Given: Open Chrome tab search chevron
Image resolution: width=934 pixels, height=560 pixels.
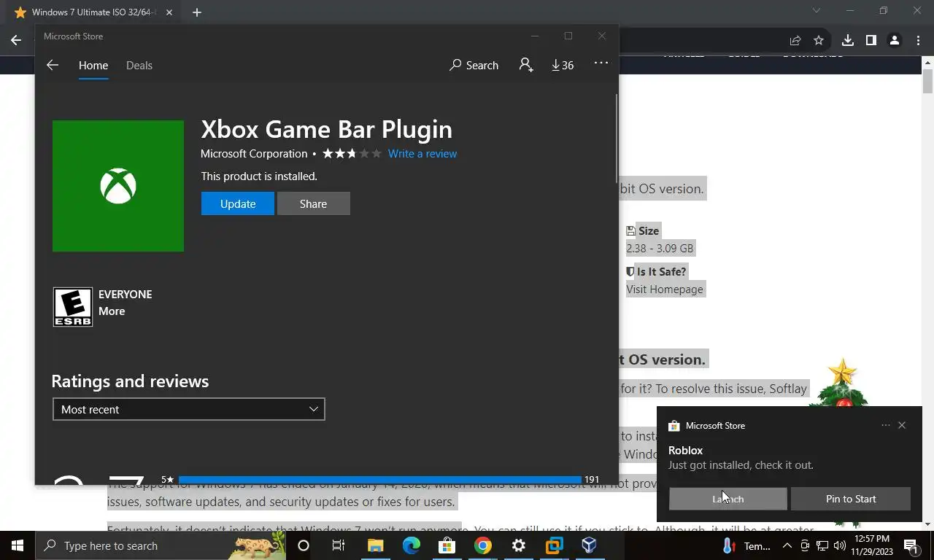Looking at the screenshot, I should [817, 11].
